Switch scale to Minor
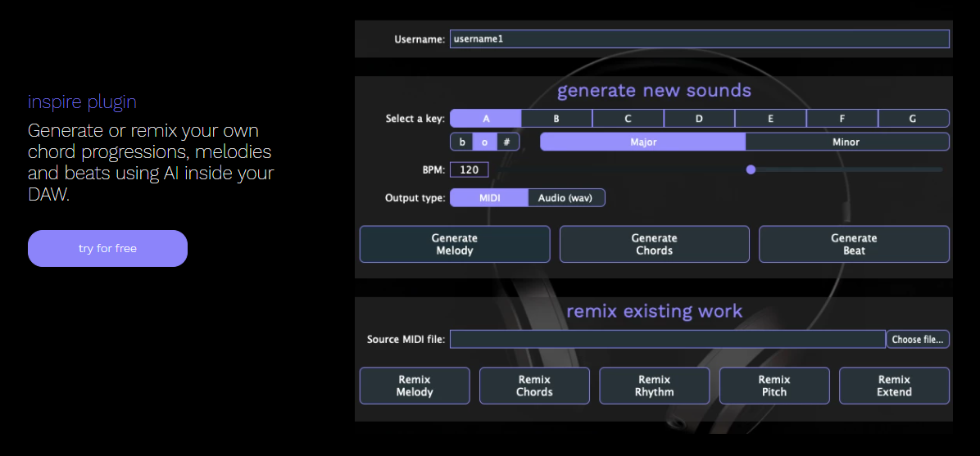 click(847, 142)
